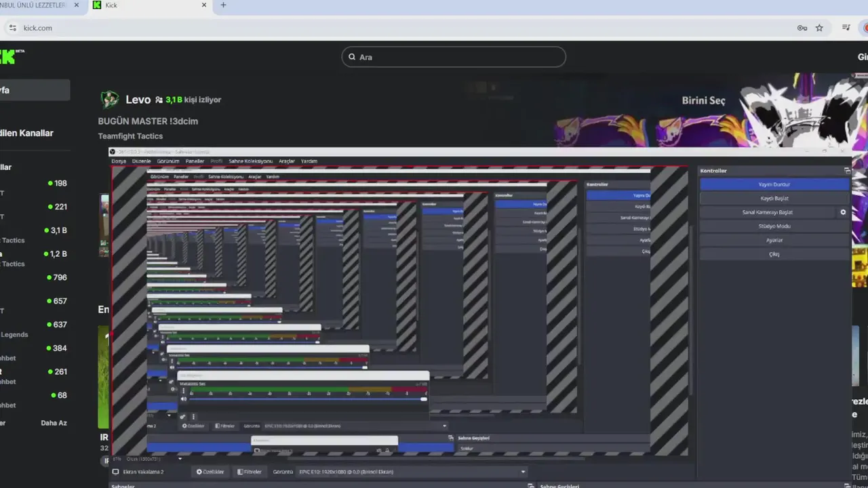Click Kaydı Başlat to start recording
The image size is (868, 488).
click(x=774, y=199)
